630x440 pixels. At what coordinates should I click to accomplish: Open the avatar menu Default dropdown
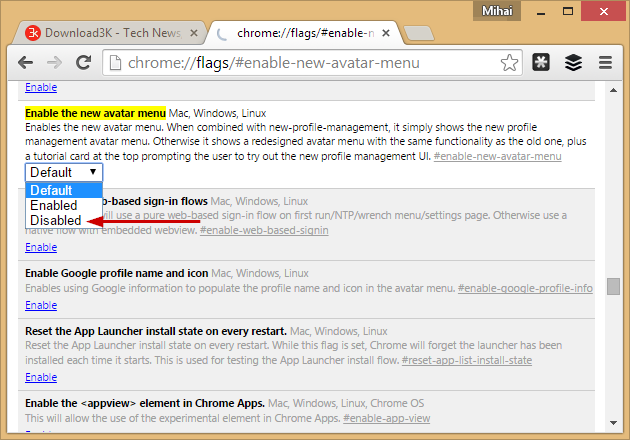pos(64,172)
